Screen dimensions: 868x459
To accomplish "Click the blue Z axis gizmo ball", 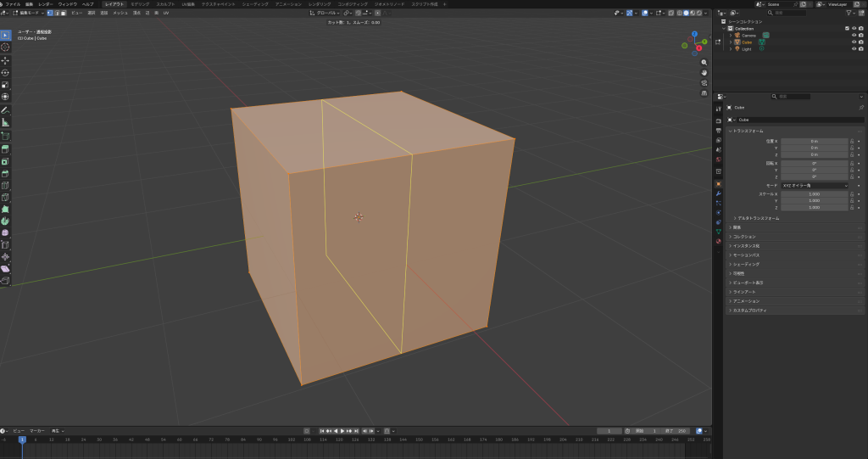I will point(693,35).
